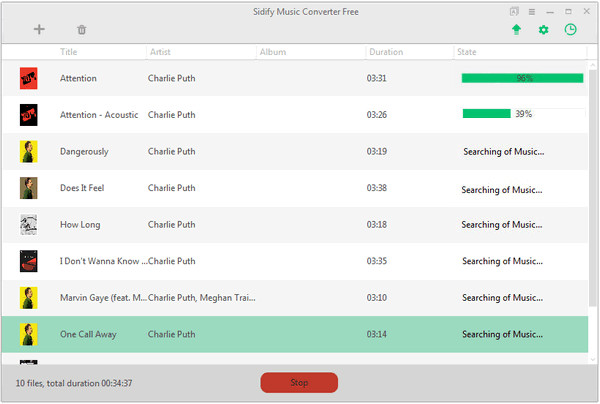Click the Attention - Acoustic album thumbnail
Image resolution: width=600 pixels, height=404 pixels.
[29, 115]
